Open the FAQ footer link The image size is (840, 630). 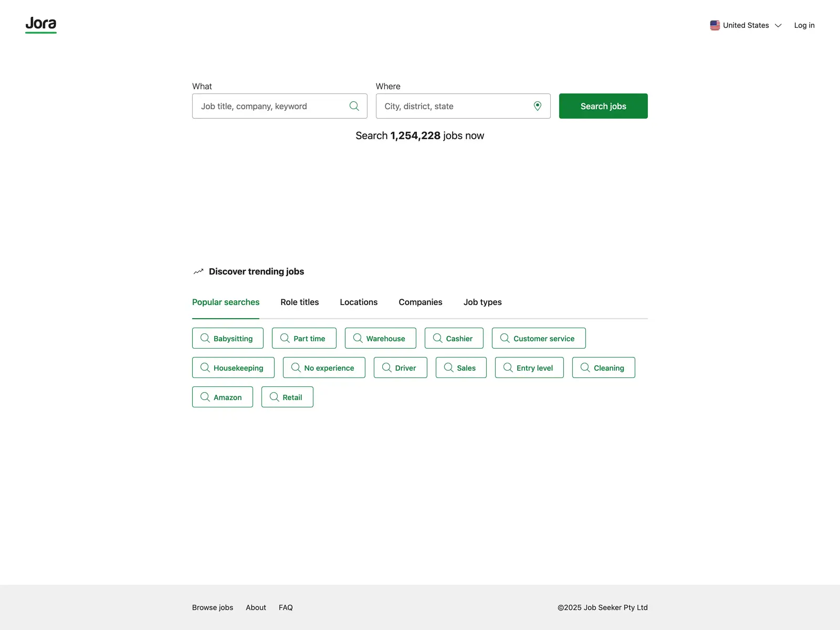coord(286,607)
